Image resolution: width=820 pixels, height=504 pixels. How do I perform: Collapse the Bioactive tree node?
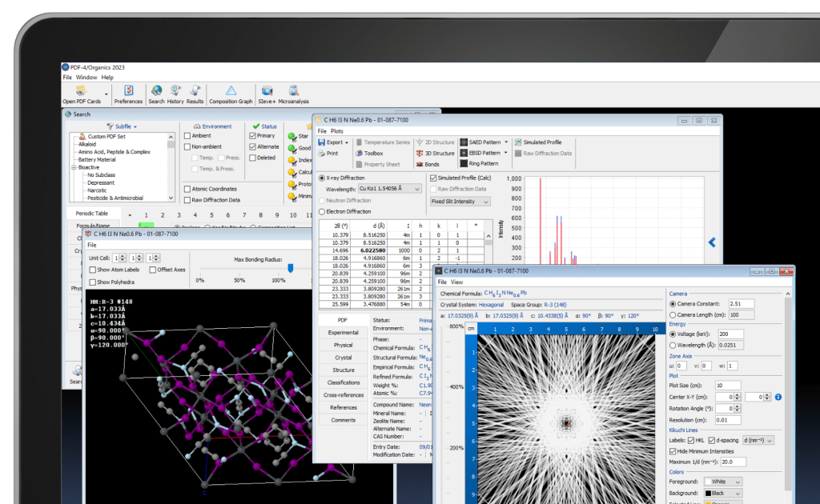(x=74, y=168)
